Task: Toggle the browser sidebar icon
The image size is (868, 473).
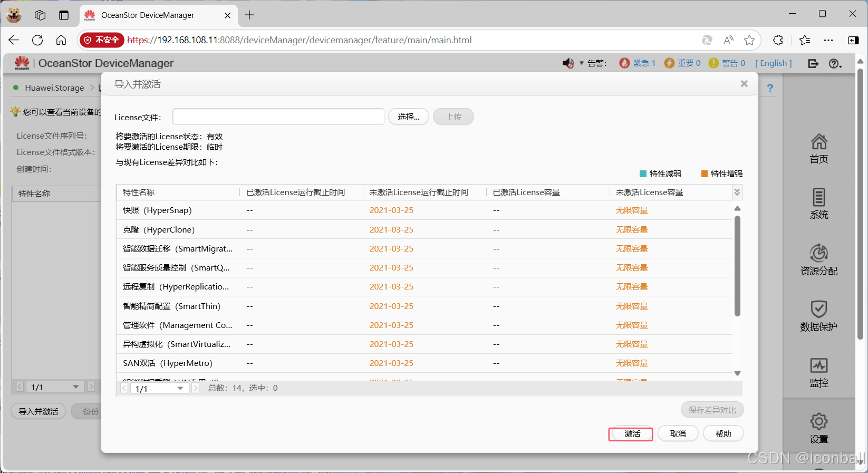Action: click(853, 40)
